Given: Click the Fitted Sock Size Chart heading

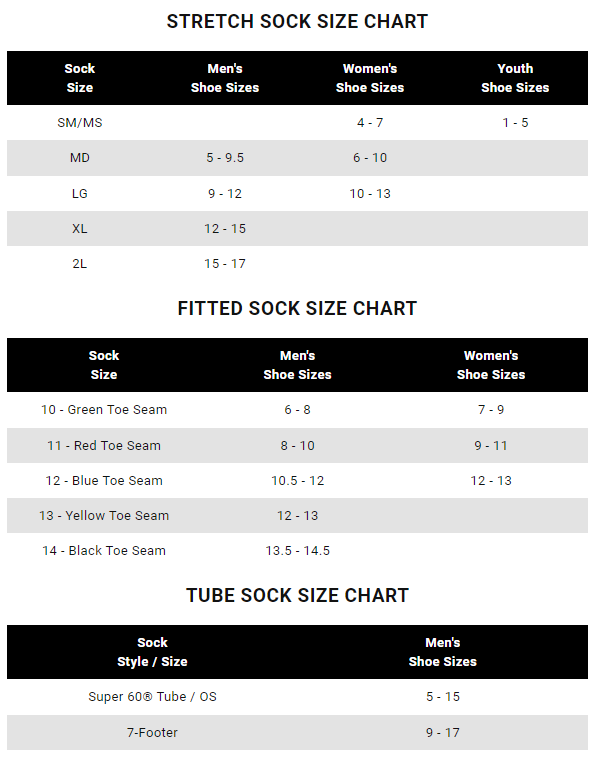Looking at the screenshot, I should [297, 308].
